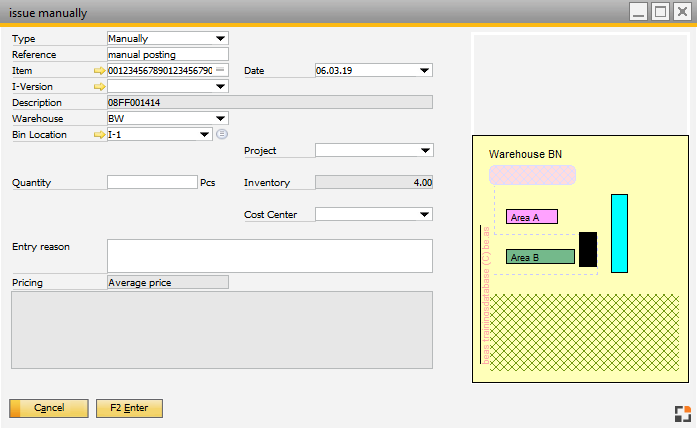
Task: Click the orange square icon at bottom right
Action: tap(682, 414)
